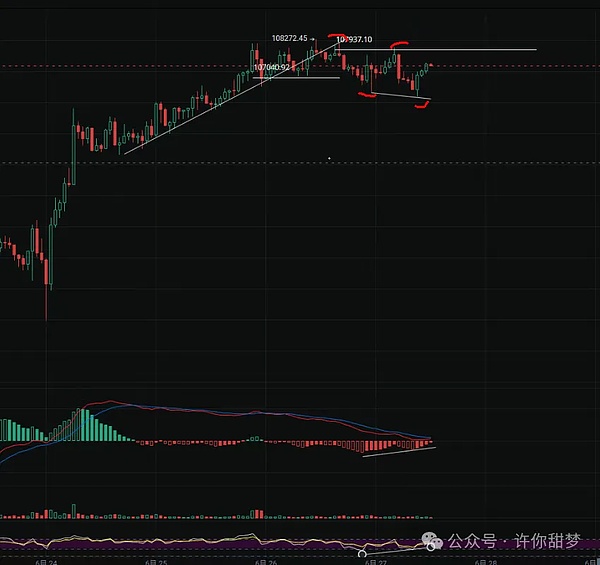Select the MACD divergence trendline
The width and height of the screenshot is (600, 565).
(x=400, y=452)
